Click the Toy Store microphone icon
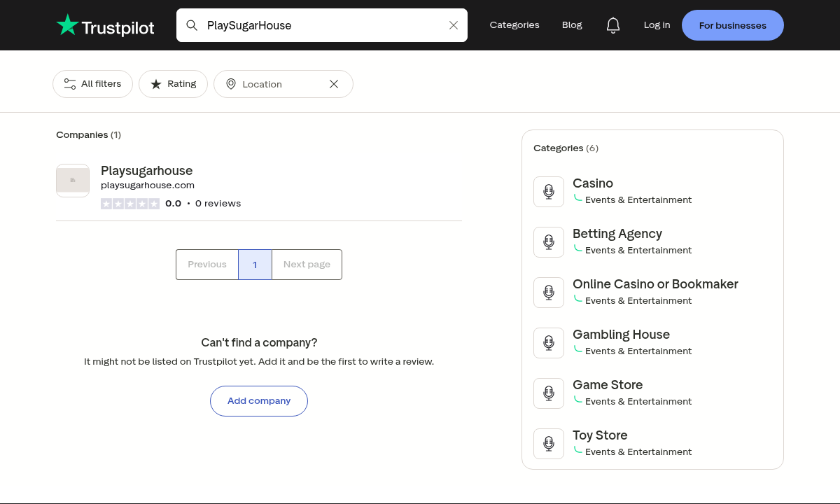 [x=549, y=444]
